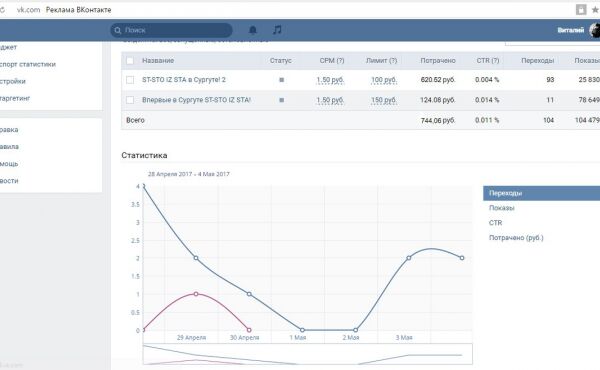Click the Поиск search field
600x370 pixels.
coord(171,30)
